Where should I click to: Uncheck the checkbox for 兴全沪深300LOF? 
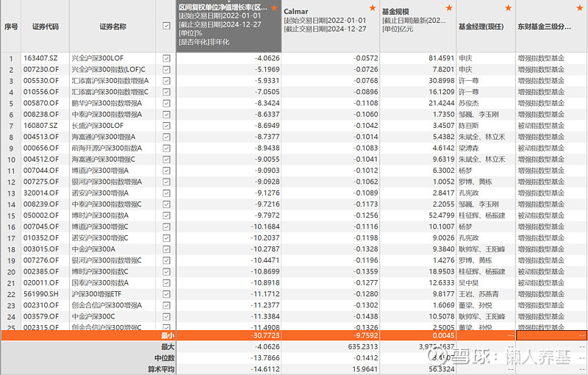click(x=167, y=58)
